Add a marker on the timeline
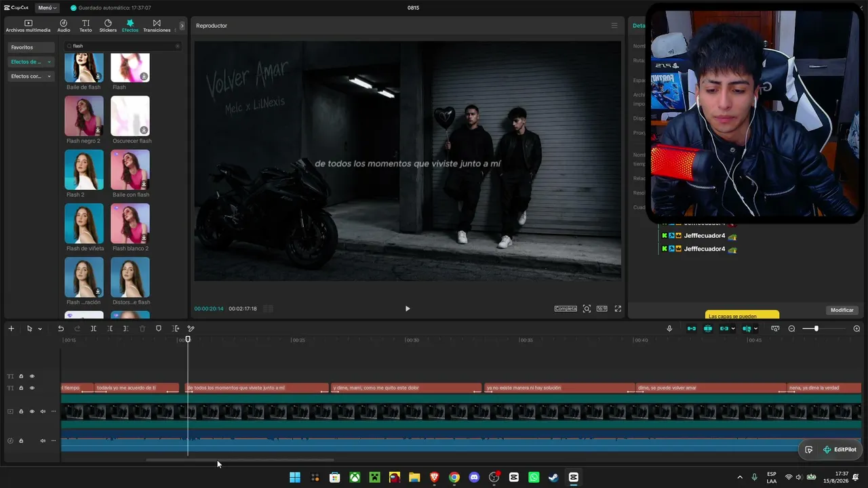The height and width of the screenshot is (488, 868). [x=159, y=329]
